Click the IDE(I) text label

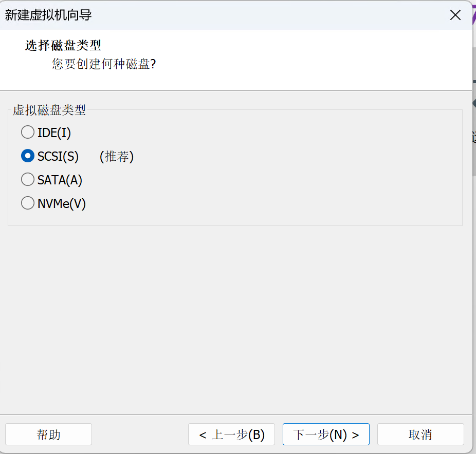coord(54,133)
